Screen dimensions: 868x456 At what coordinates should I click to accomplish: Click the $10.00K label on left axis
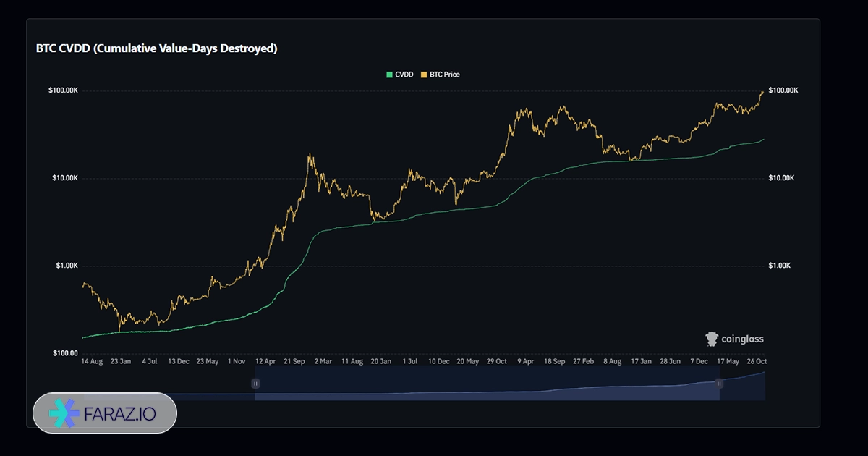click(64, 178)
